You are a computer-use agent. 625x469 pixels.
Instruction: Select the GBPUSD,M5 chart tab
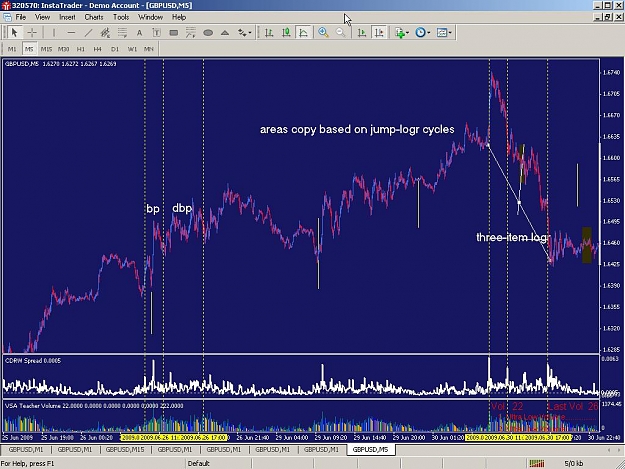(x=370, y=449)
